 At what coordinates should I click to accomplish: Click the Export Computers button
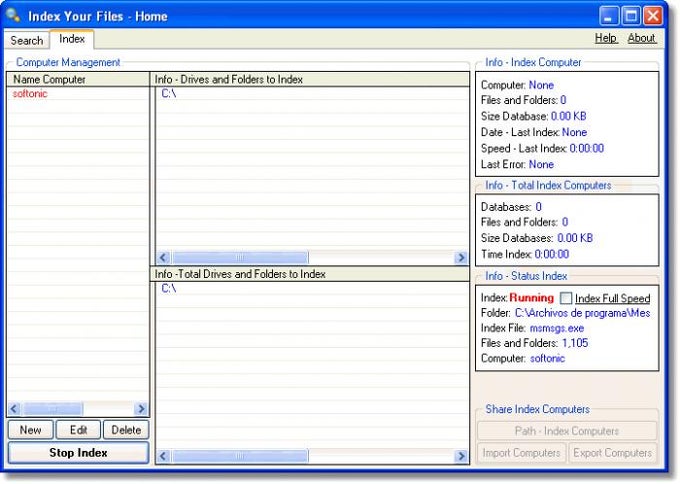pyautogui.click(x=612, y=453)
